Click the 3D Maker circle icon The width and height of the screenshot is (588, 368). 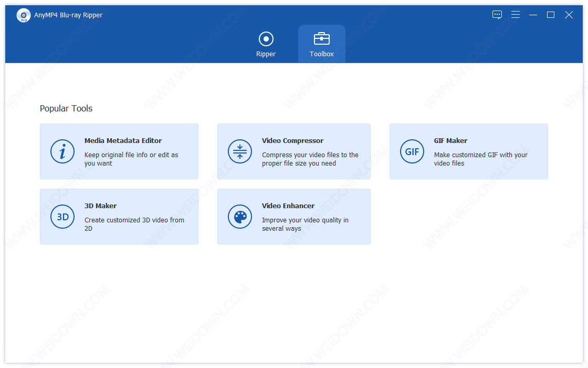point(62,217)
